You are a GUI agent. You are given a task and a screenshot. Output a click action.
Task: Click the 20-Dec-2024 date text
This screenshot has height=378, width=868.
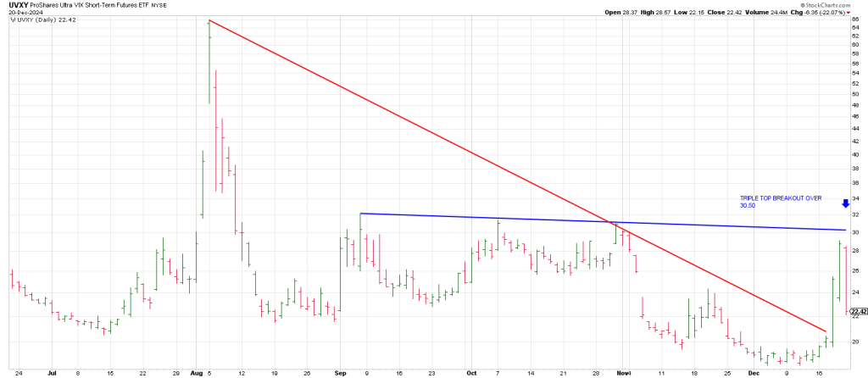23,13
